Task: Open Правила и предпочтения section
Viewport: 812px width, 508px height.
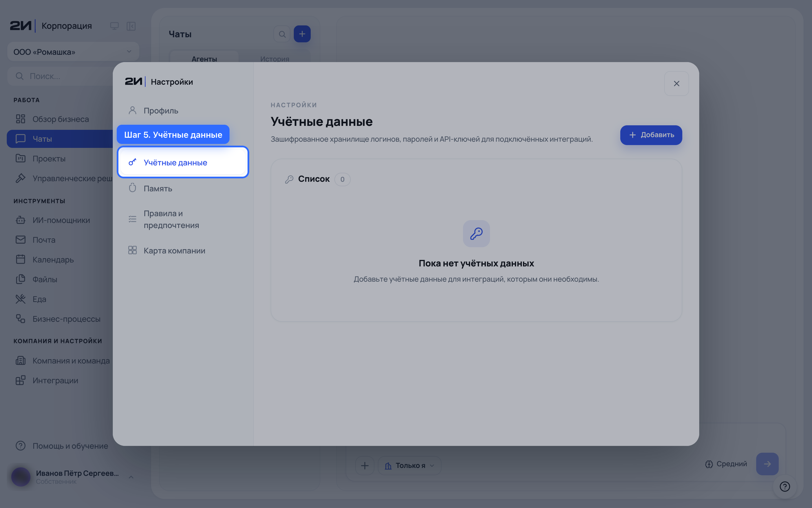Action: [183, 219]
